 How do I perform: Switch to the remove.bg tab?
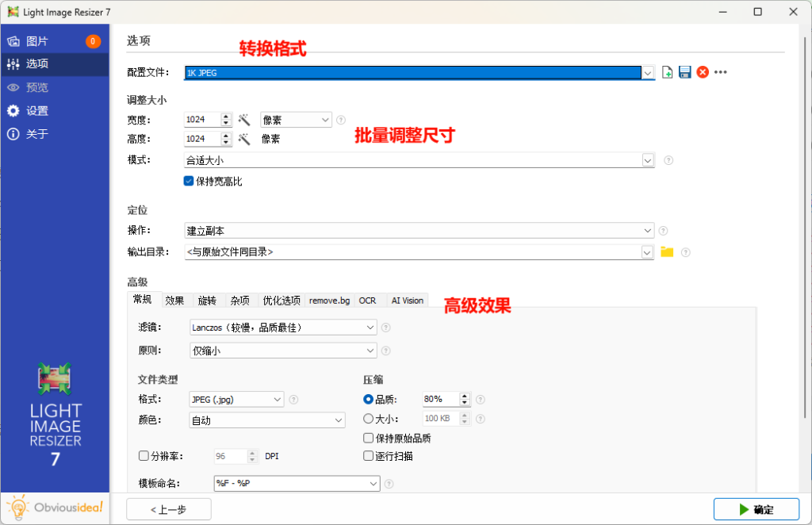coord(329,300)
